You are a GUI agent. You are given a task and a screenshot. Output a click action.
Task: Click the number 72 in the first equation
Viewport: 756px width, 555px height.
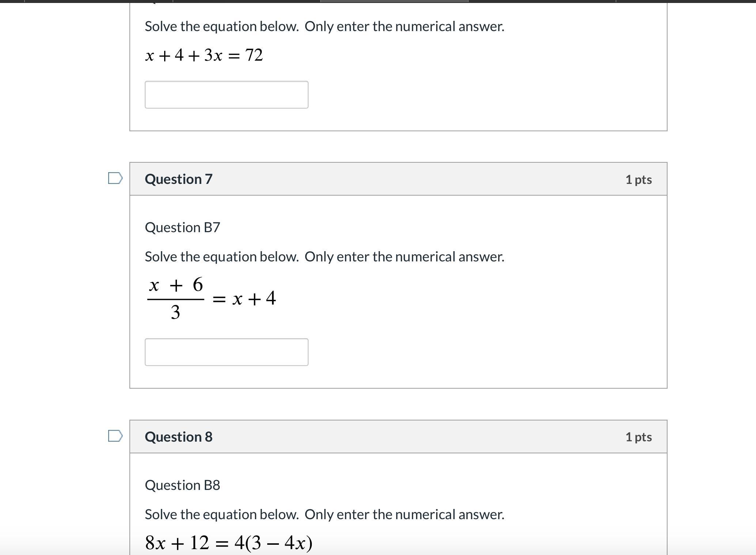coord(254,55)
